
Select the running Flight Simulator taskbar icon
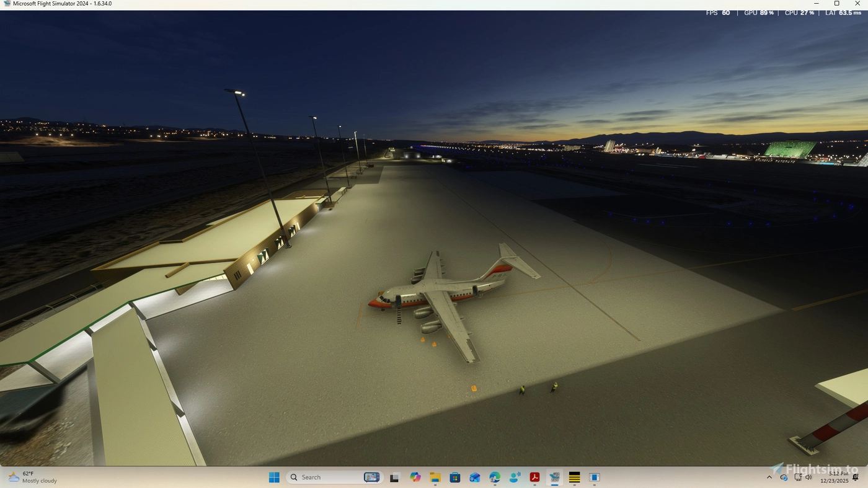(554, 477)
